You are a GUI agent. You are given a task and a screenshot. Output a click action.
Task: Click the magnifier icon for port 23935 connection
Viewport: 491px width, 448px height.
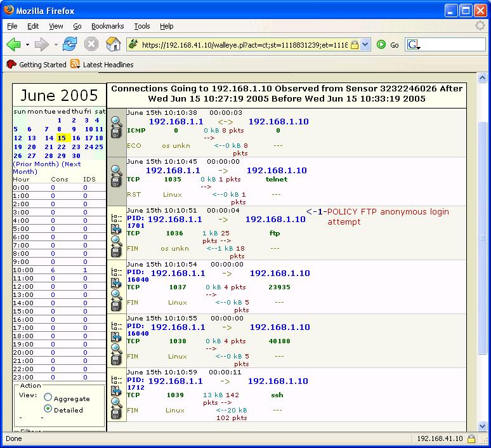pos(116,294)
